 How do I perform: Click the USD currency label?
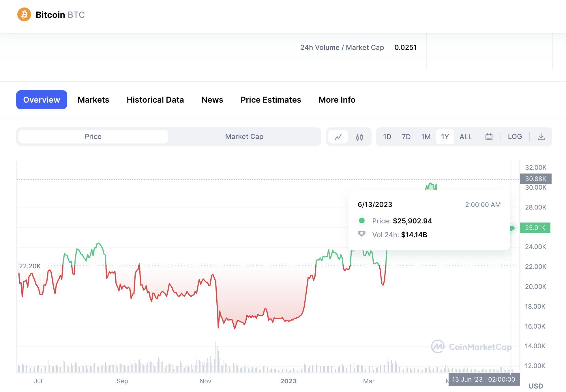pos(536,386)
